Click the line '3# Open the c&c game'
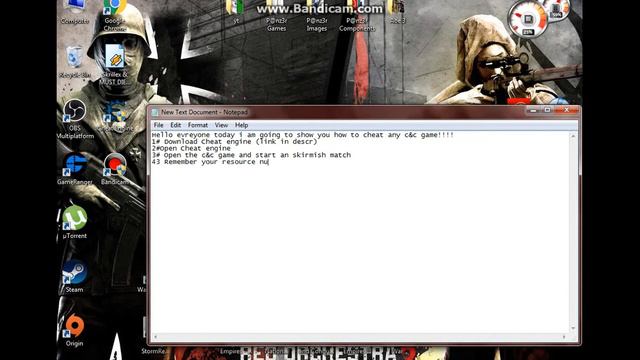The width and height of the screenshot is (640, 360). [251, 155]
